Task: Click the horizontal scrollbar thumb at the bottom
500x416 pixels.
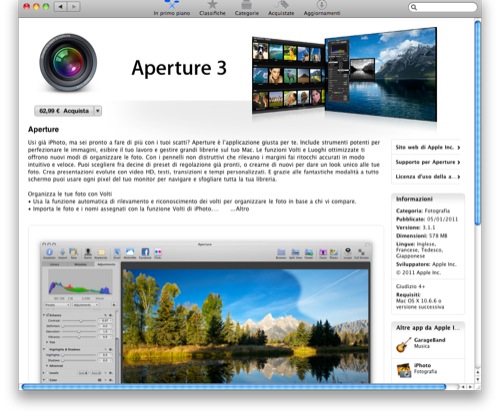Action: pos(234,387)
